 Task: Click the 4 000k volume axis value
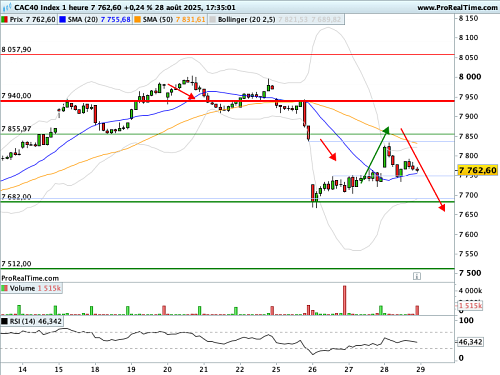(x=470, y=291)
